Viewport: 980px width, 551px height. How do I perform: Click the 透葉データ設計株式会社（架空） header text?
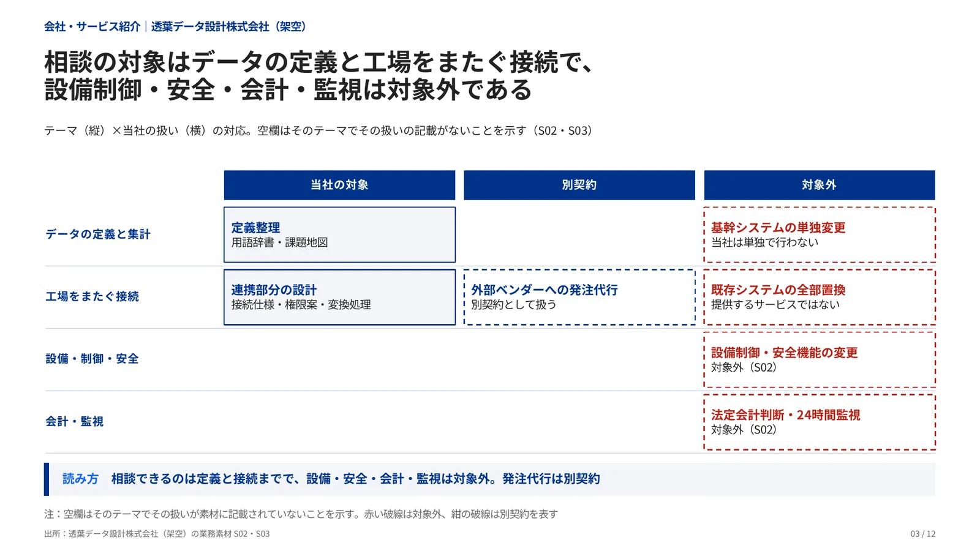tap(228, 27)
